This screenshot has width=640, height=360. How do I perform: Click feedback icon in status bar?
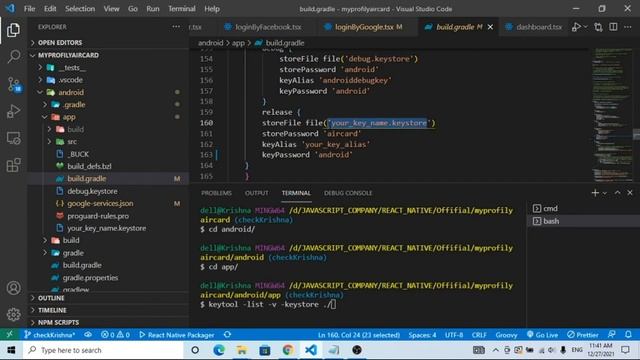point(611,335)
